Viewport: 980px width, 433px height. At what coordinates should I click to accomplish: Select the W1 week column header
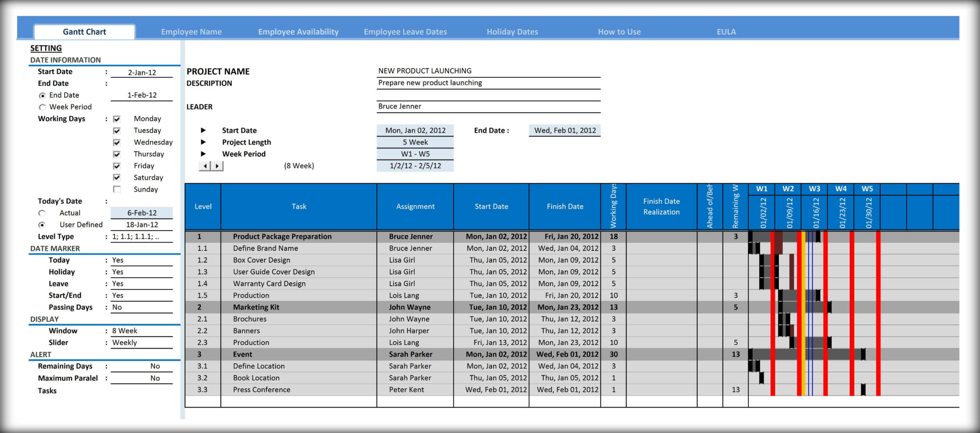point(762,189)
